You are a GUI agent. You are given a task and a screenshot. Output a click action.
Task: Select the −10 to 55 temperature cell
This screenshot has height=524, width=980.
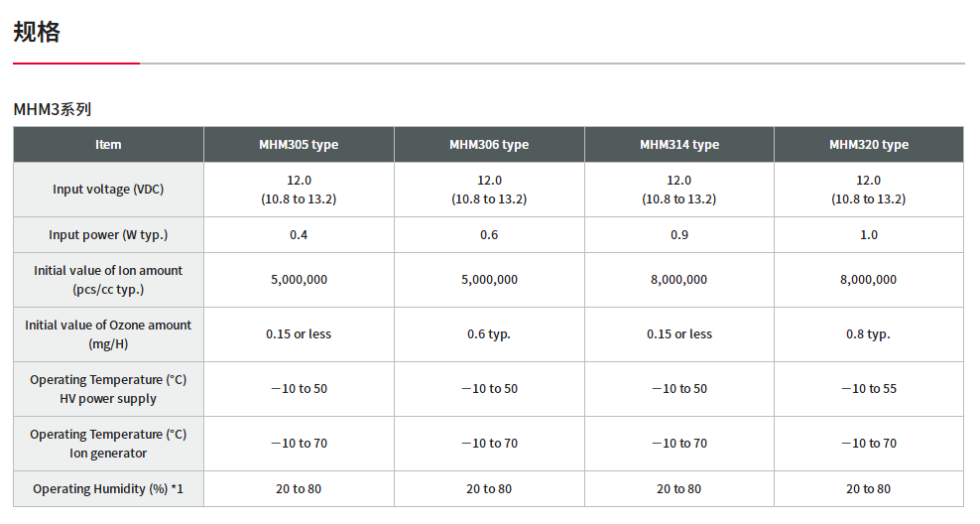[869, 389]
